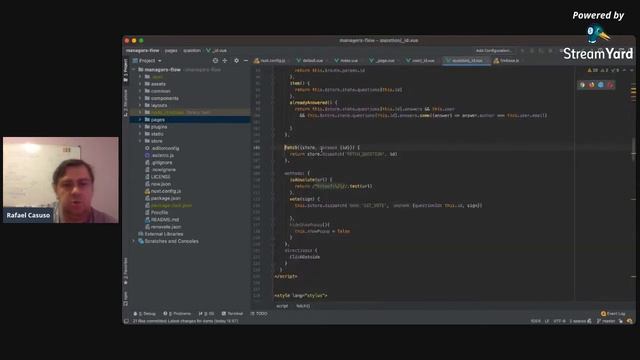Click the LF line separator status entry
The width and height of the screenshot is (640, 360).
click(x=547, y=321)
